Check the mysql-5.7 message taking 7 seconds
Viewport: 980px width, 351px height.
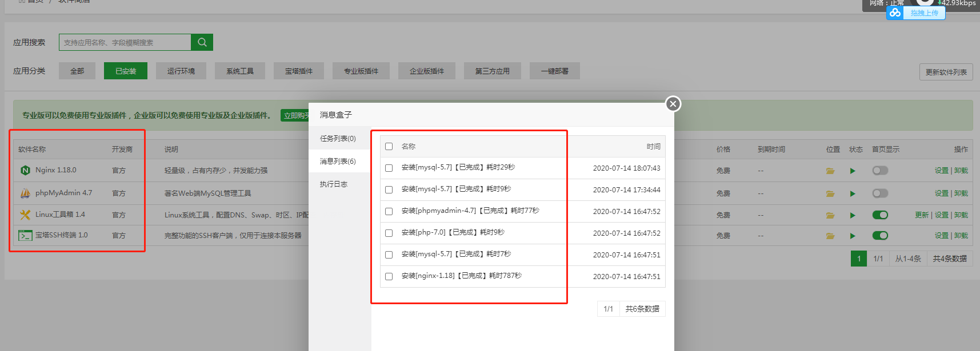(x=389, y=255)
